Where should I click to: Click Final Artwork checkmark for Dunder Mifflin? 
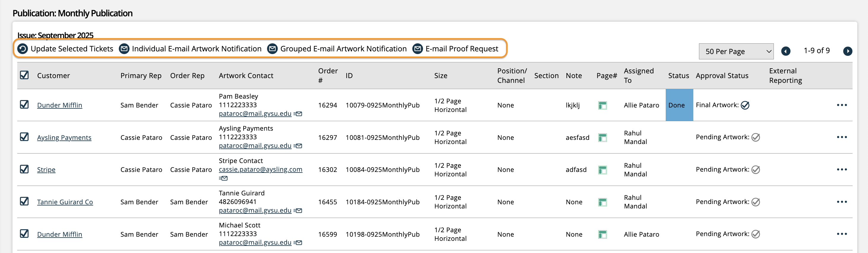(x=745, y=105)
